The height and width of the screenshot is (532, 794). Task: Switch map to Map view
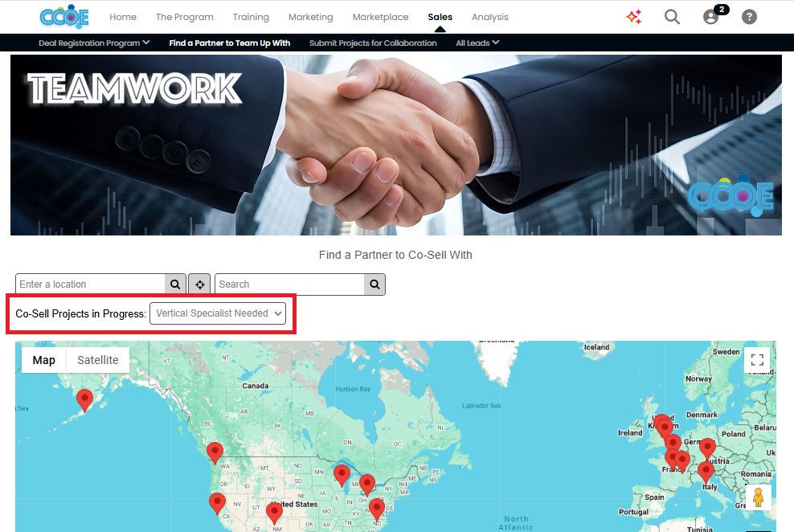pos(44,360)
